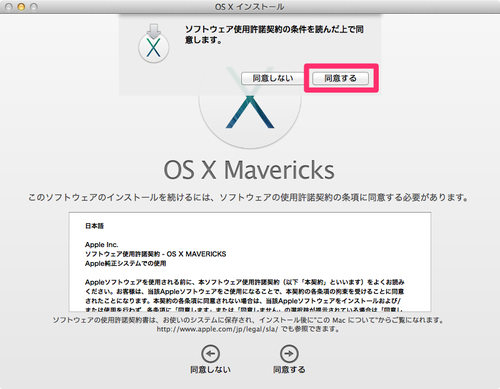Click the license agreement text area

[x=250, y=262]
